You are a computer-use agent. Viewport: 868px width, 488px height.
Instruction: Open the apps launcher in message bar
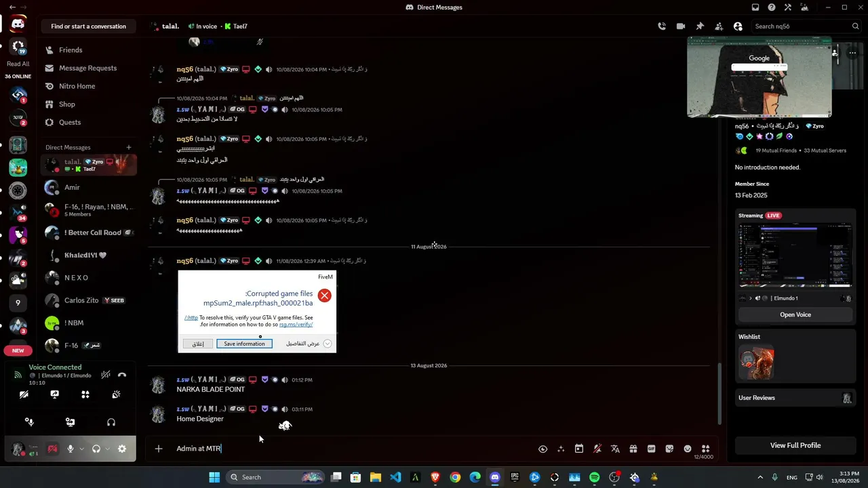706,449
